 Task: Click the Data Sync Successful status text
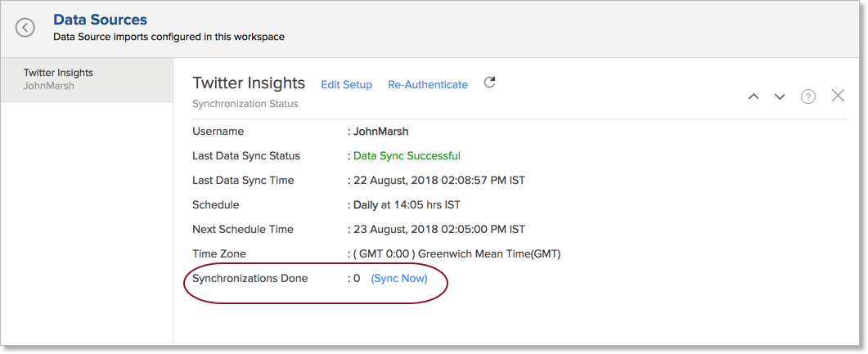[x=407, y=156]
